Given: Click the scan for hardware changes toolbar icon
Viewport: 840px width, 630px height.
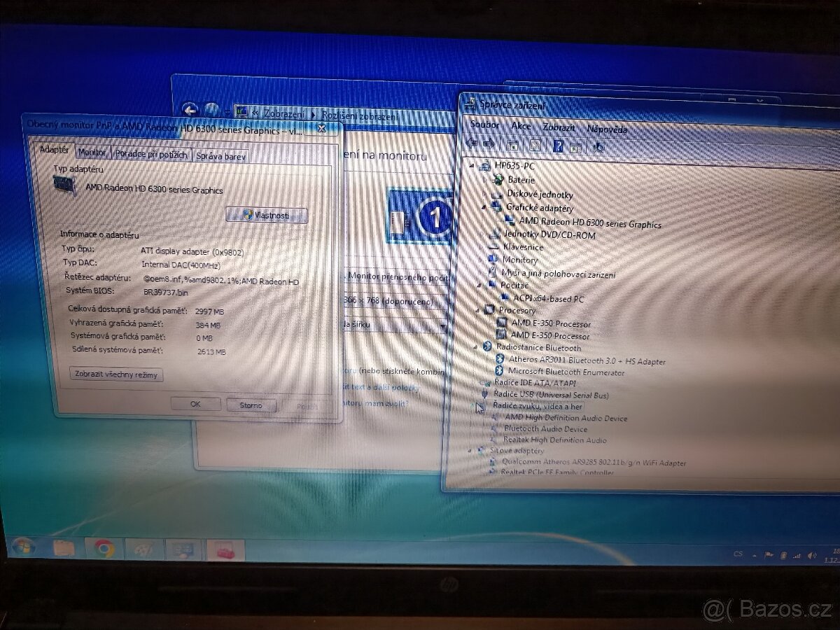Looking at the screenshot, I should (x=598, y=146).
